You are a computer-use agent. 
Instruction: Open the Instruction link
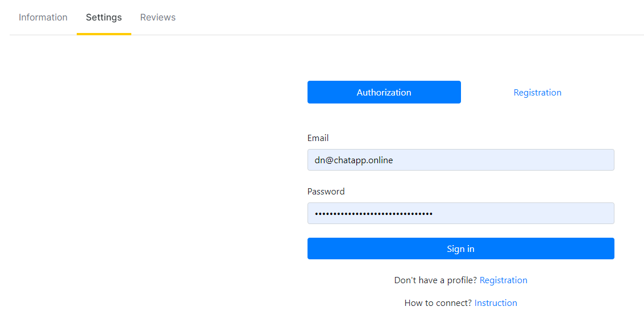point(496,303)
